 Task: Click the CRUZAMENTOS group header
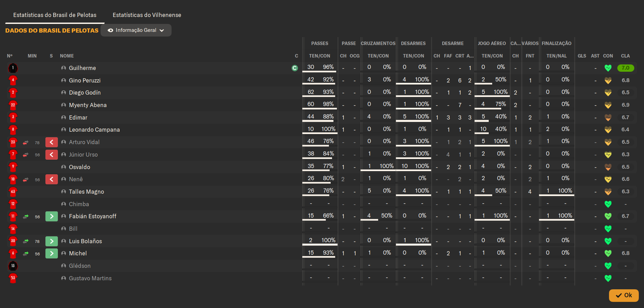(x=378, y=43)
